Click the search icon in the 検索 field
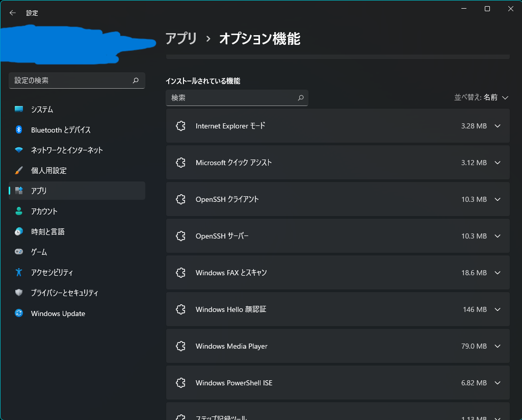The image size is (522, 420). click(x=301, y=98)
